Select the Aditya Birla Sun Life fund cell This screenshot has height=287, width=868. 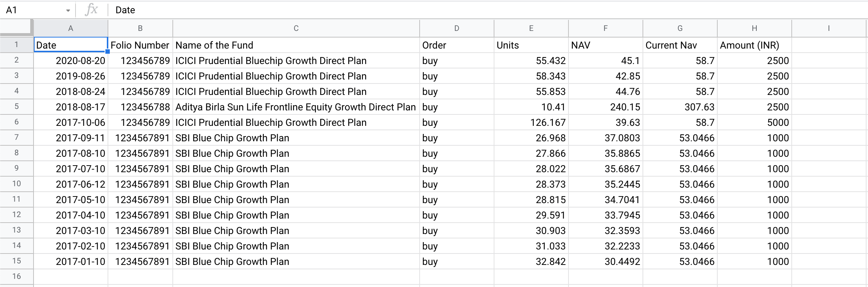tap(296, 107)
